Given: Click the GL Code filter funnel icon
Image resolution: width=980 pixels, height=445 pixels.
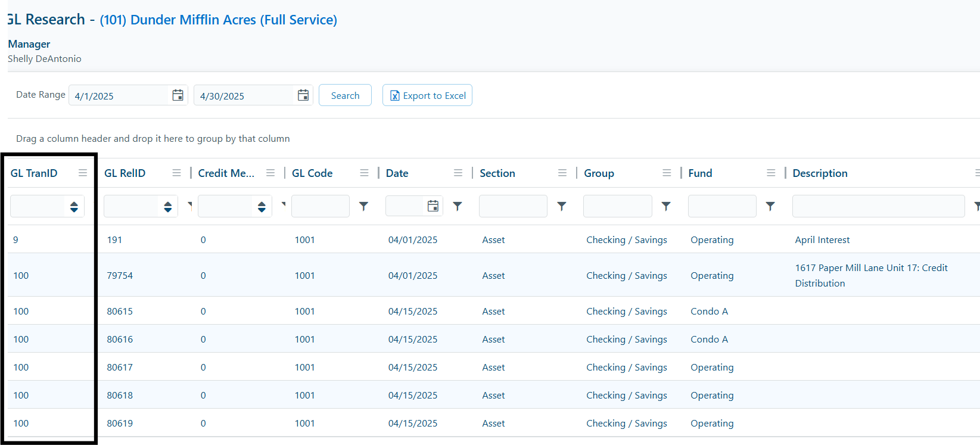Looking at the screenshot, I should (x=363, y=206).
